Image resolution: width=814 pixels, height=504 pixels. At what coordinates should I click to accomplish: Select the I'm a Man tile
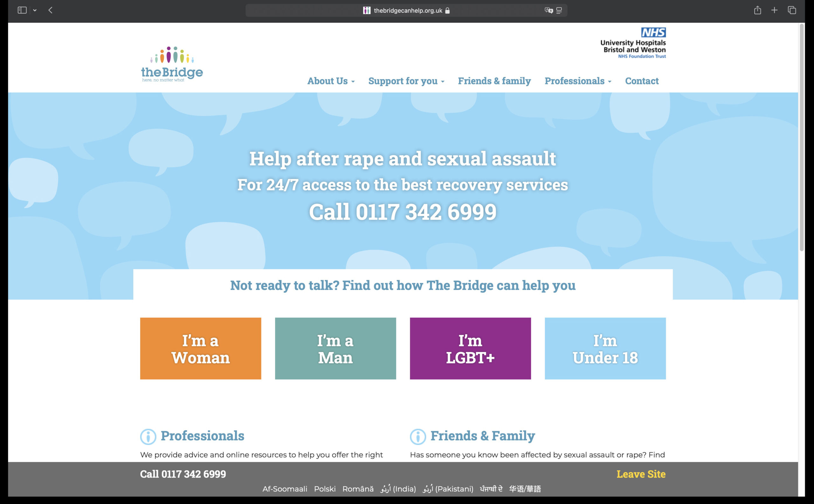335,348
